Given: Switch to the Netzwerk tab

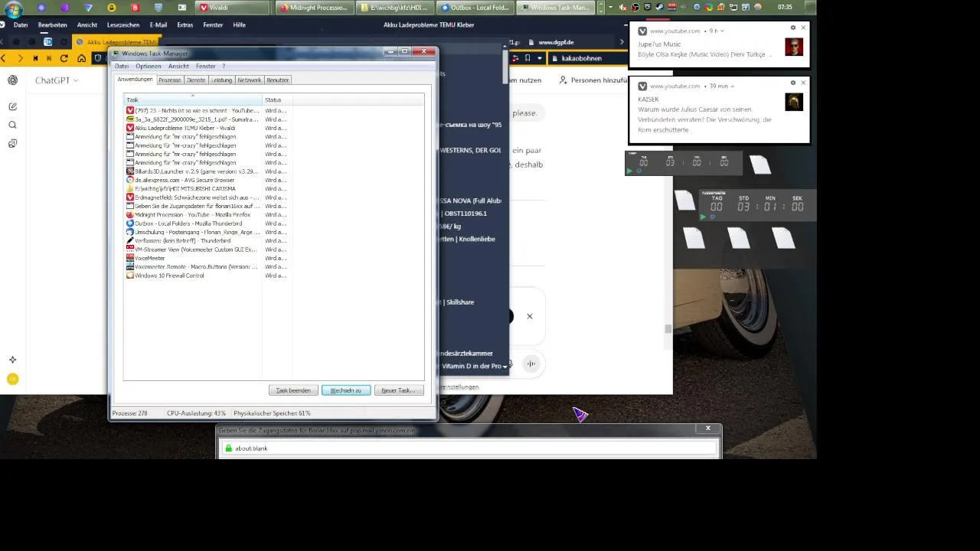Looking at the screenshot, I should coord(250,80).
